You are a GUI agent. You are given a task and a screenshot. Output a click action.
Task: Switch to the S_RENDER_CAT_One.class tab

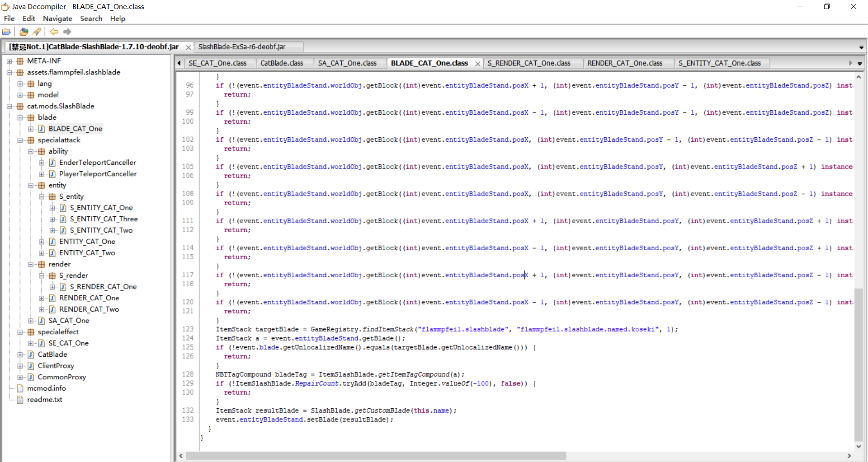click(528, 63)
